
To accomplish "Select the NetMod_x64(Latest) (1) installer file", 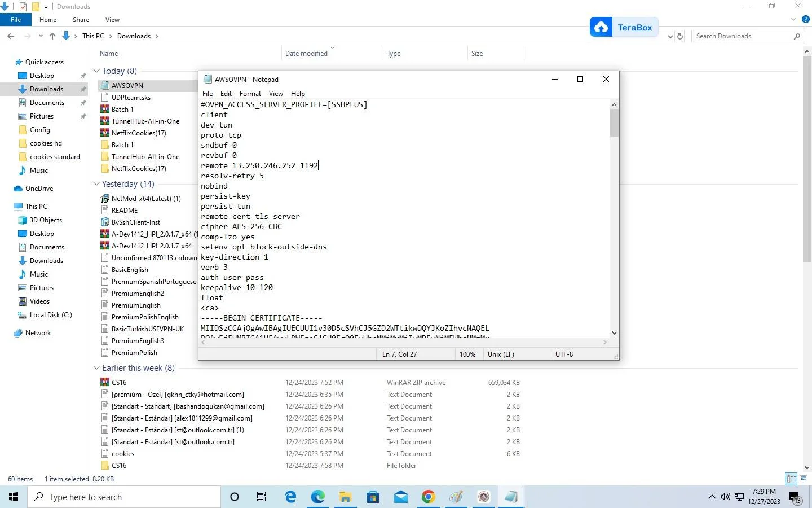I will click(146, 199).
